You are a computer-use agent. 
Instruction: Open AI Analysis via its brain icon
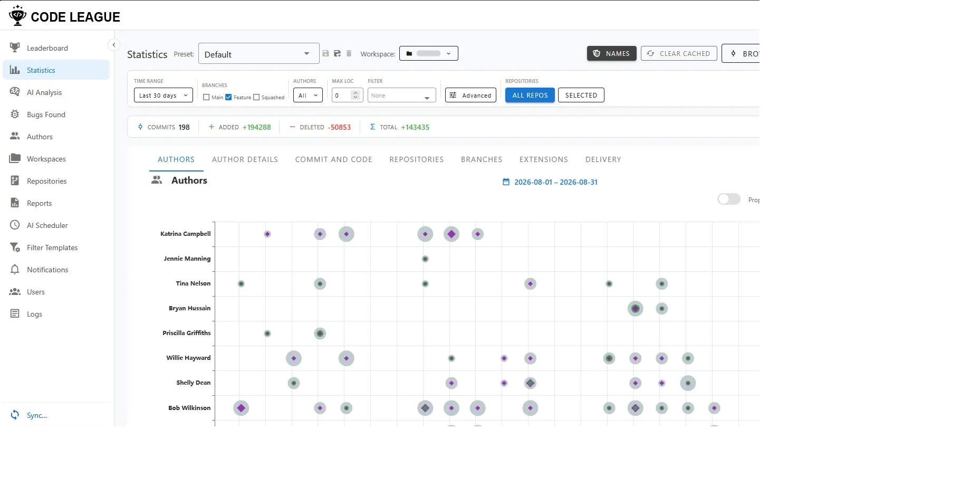(x=15, y=92)
